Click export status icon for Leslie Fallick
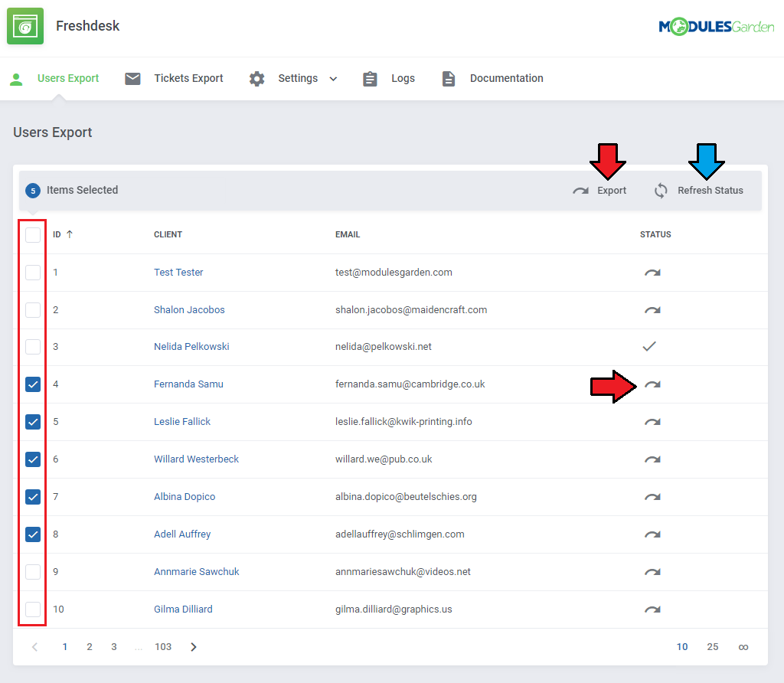This screenshot has width=784, height=683. pos(652,422)
